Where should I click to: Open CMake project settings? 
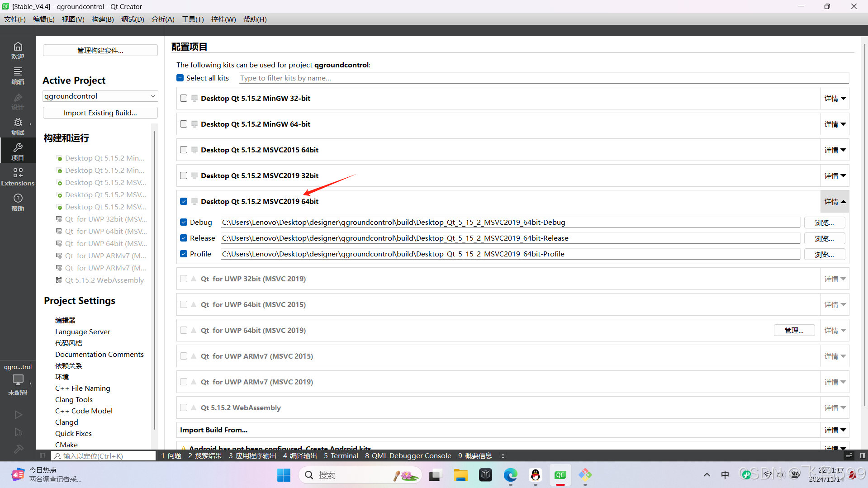point(66,445)
